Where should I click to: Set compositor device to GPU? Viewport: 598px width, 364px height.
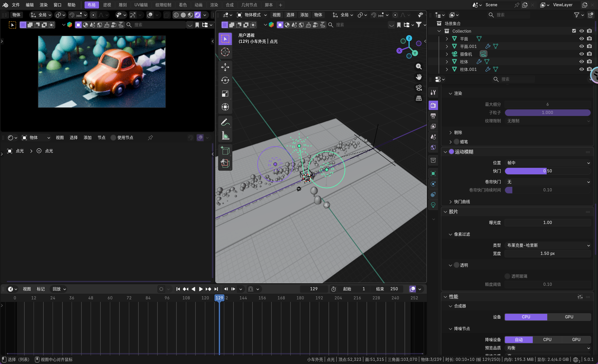569,317
